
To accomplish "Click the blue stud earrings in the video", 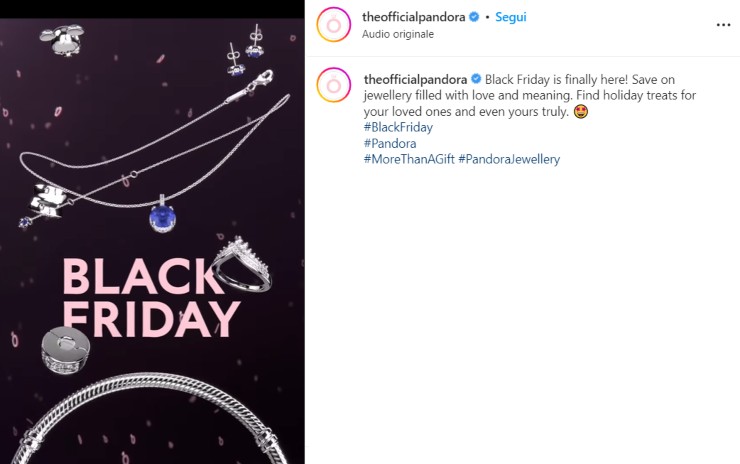I will point(245,51).
